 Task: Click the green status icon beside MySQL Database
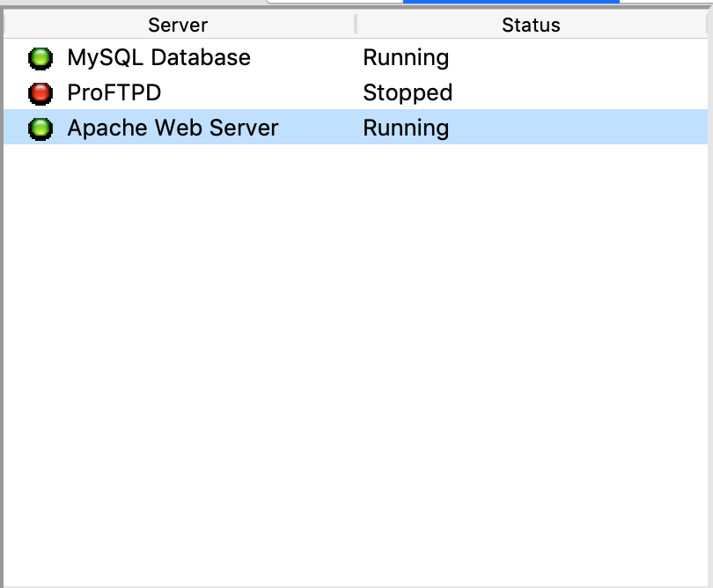click(x=40, y=59)
